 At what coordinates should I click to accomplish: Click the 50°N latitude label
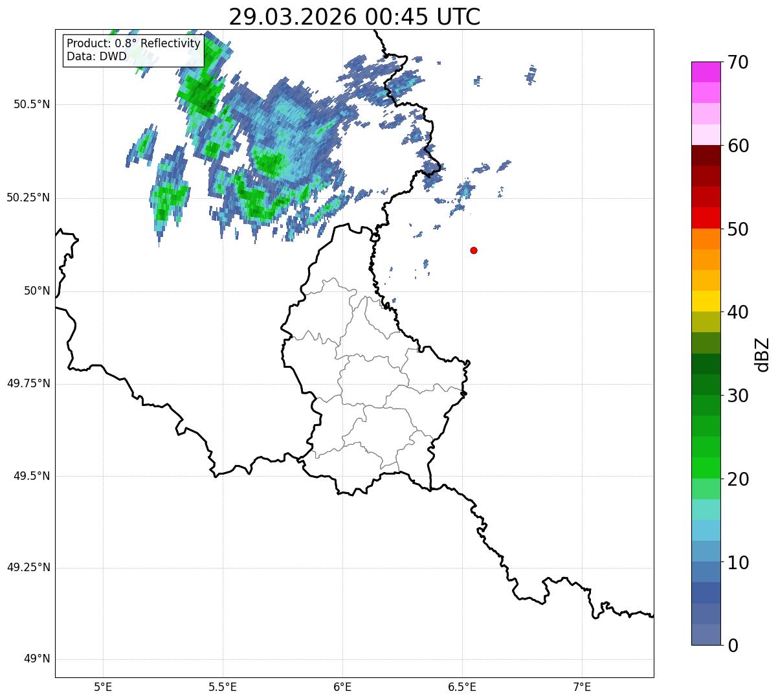(x=37, y=291)
